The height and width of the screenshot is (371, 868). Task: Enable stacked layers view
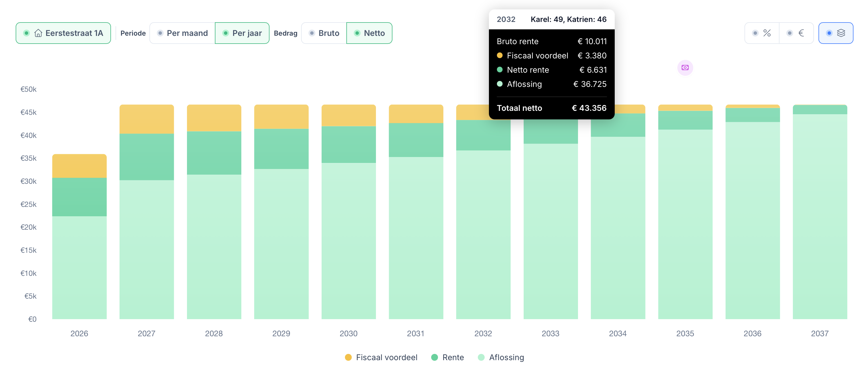pyautogui.click(x=836, y=33)
